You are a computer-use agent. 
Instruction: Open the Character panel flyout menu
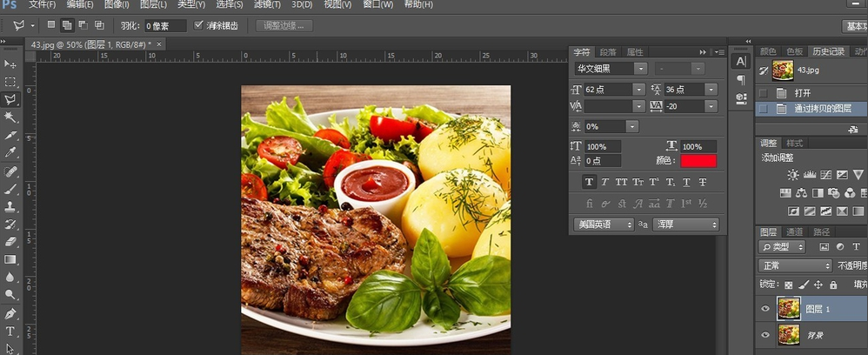(x=719, y=52)
